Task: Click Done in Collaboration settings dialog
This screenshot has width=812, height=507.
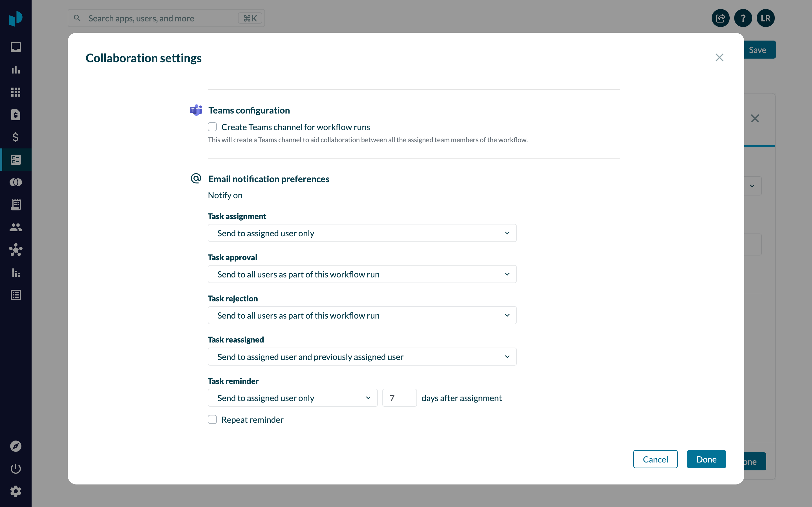Action: [x=706, y=459]
